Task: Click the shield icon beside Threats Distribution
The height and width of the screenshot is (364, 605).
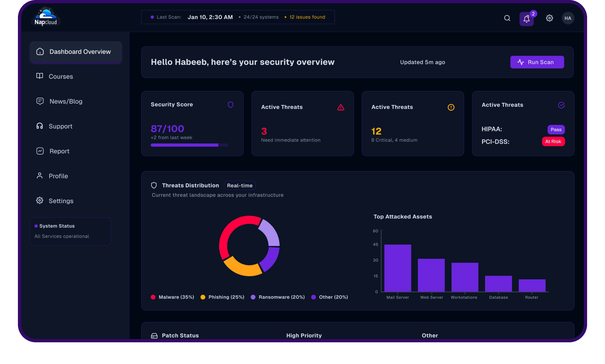Action: 154,185
